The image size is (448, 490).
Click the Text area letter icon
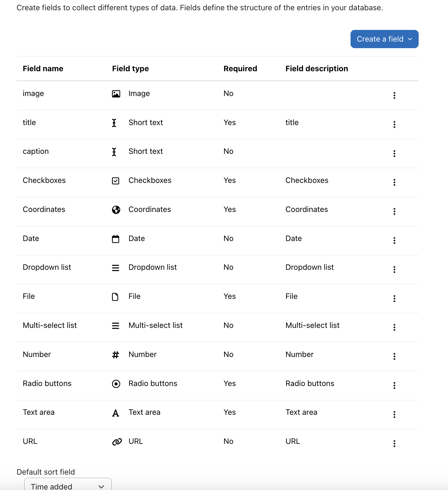[115, 413]
